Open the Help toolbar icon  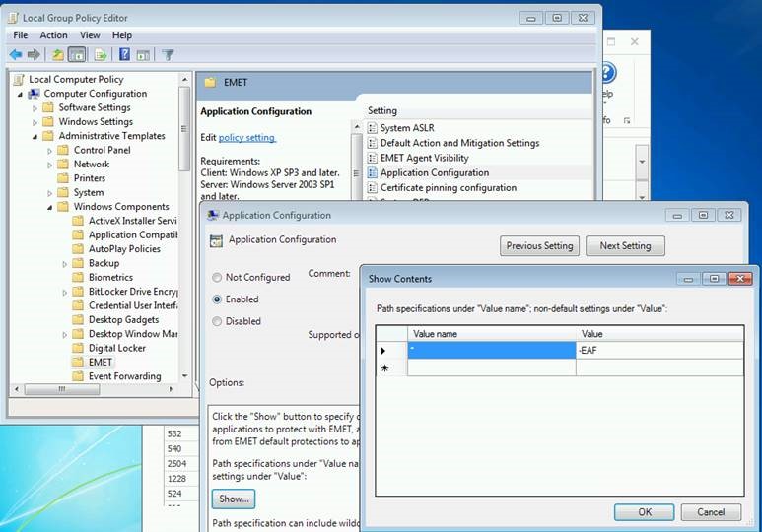pyautogui.click(x=125, y=55)
